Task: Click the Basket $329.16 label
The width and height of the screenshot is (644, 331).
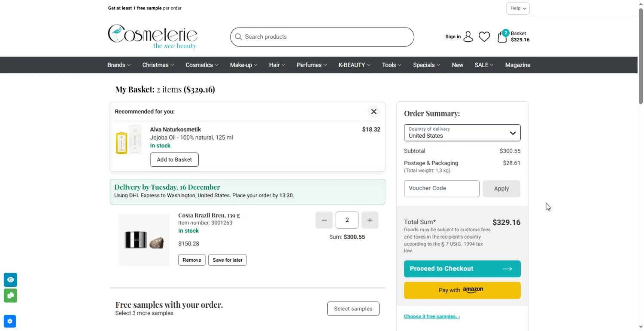Action: pyautogui.click(x=520, y=37)
